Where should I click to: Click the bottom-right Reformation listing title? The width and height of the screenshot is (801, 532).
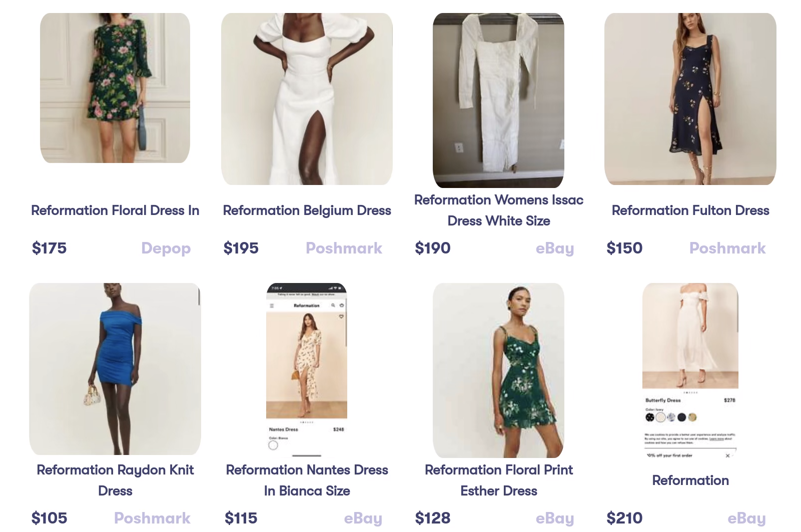690,480
